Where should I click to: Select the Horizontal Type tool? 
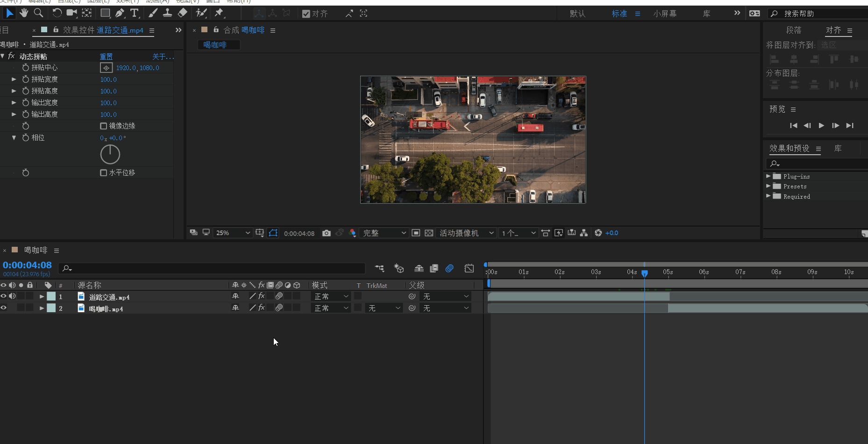click(135, 13)
